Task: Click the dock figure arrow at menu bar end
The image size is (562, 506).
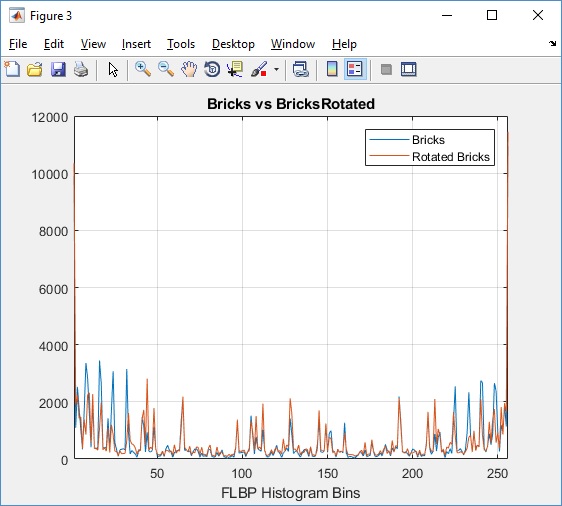Action: coord(552,43)
